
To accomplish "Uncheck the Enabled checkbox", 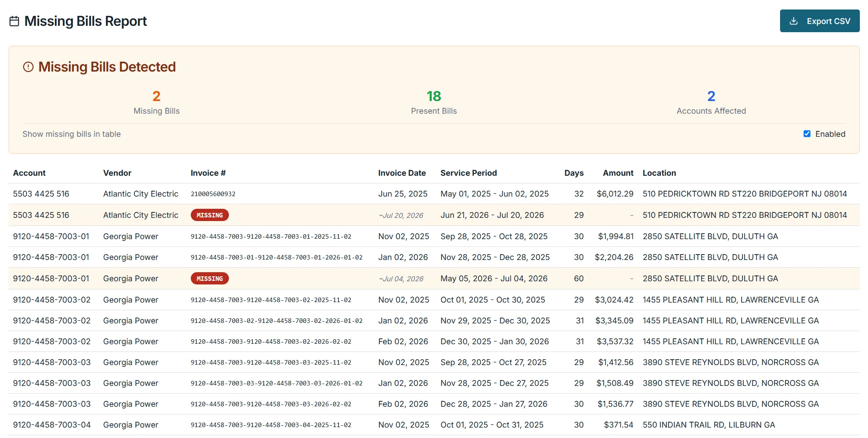I will tap(807, 134).
